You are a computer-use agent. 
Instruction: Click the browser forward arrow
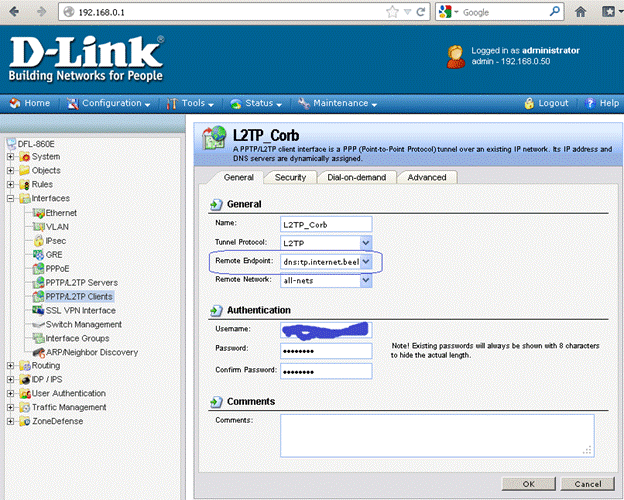click(41, 12)
